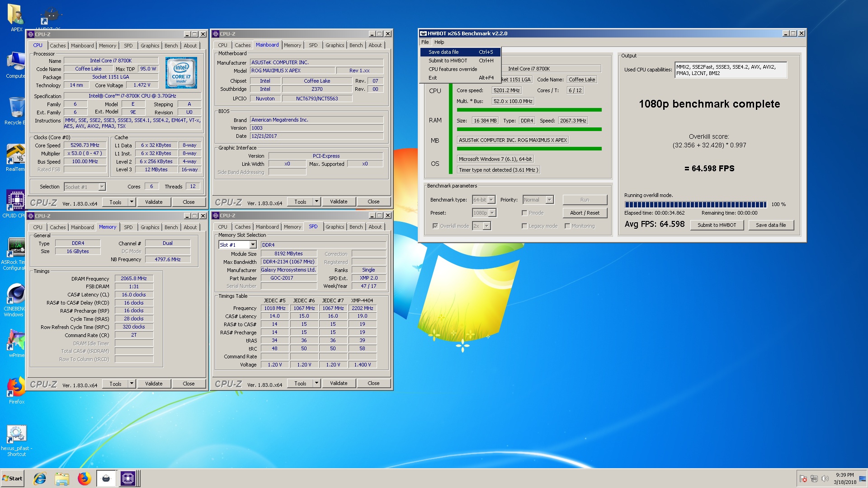Expand Tools arrow in CPU-Z Mainboard window
Image resolution: width=868 pixels, height=488 pixels.
pyautogui.click(x=317, y=202)
